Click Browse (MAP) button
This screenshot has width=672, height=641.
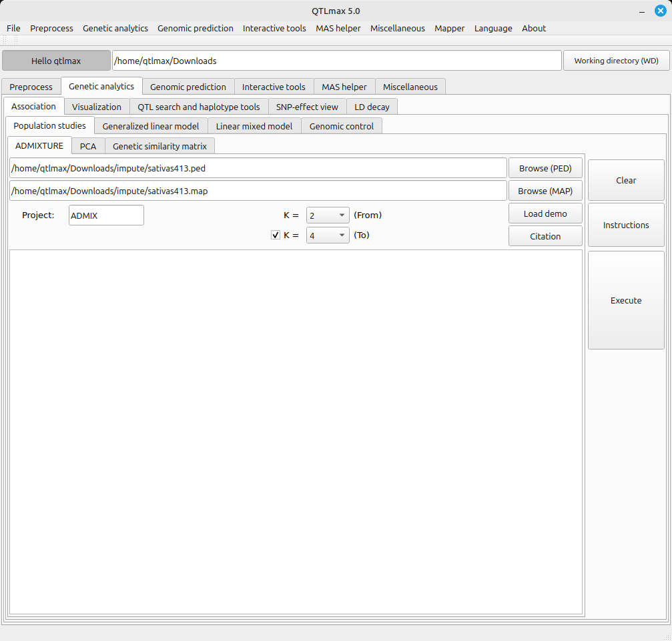click(x=545, y=191)
